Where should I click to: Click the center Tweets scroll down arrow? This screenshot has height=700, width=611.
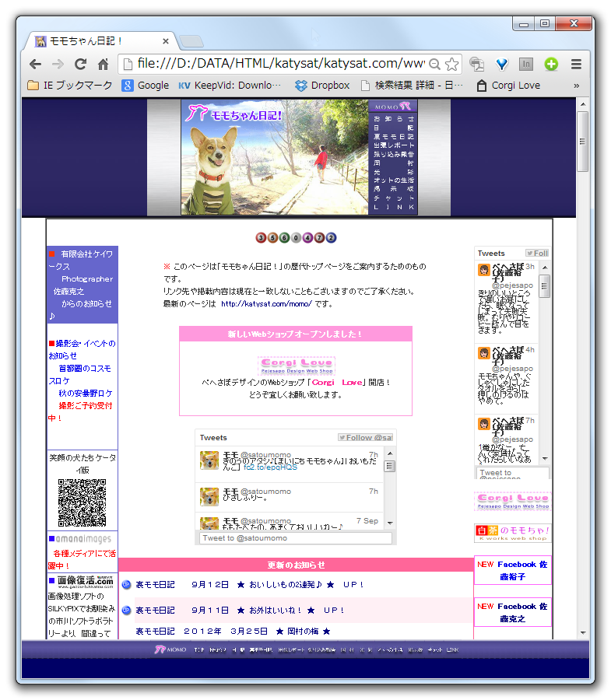[x=390, y=523]
